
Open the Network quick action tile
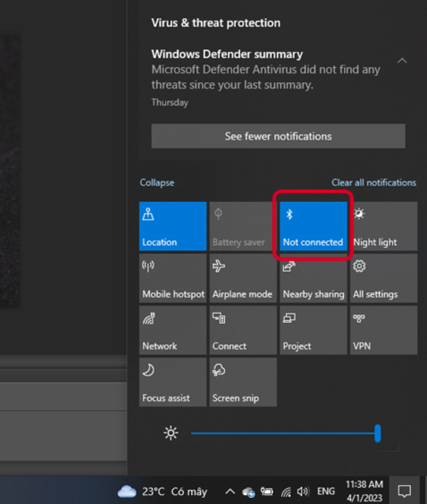(172, 330)
